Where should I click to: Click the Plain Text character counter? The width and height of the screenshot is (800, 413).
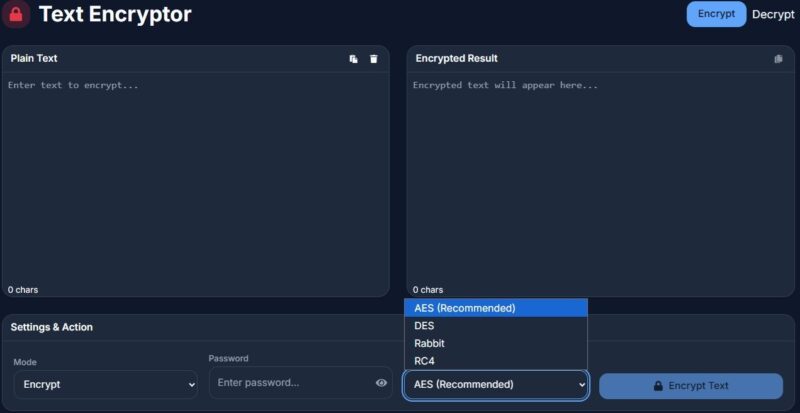(23, 290)
